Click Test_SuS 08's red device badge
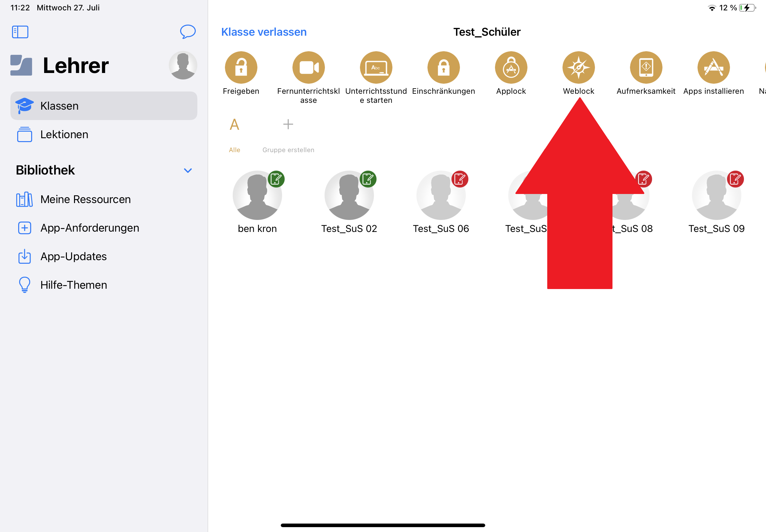This screenshot has height=532, width=766. coord(644,179)
